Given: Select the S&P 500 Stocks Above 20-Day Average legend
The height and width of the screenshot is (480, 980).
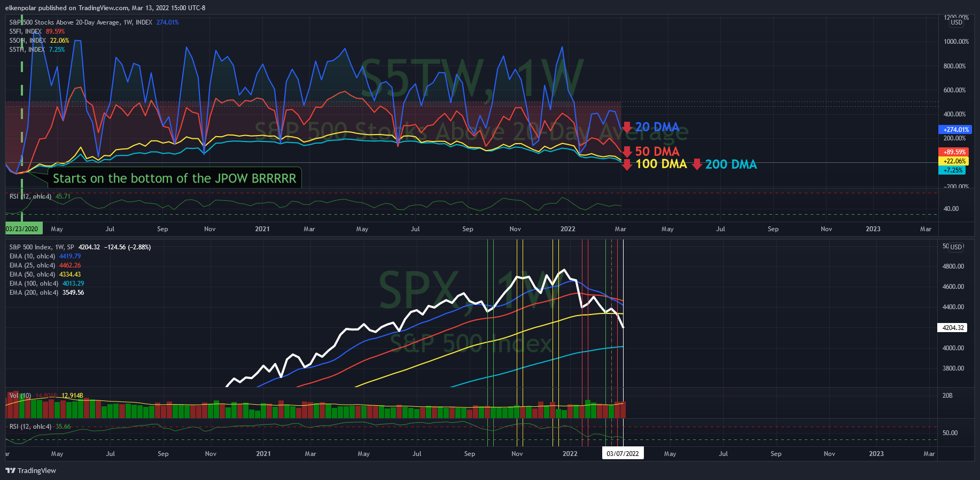Looking at the screenshot, I should (x=94, y=22).
